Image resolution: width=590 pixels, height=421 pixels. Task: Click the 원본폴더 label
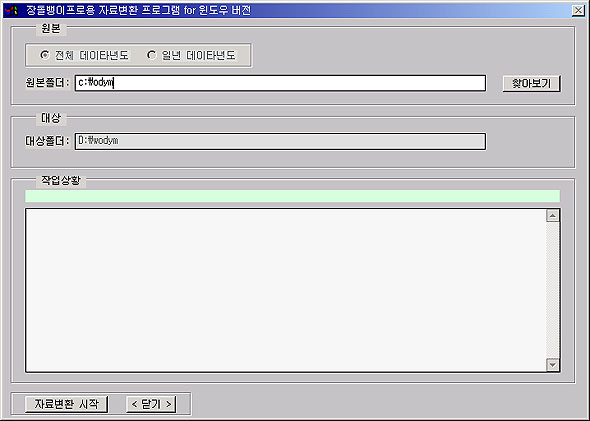[47, 82]
